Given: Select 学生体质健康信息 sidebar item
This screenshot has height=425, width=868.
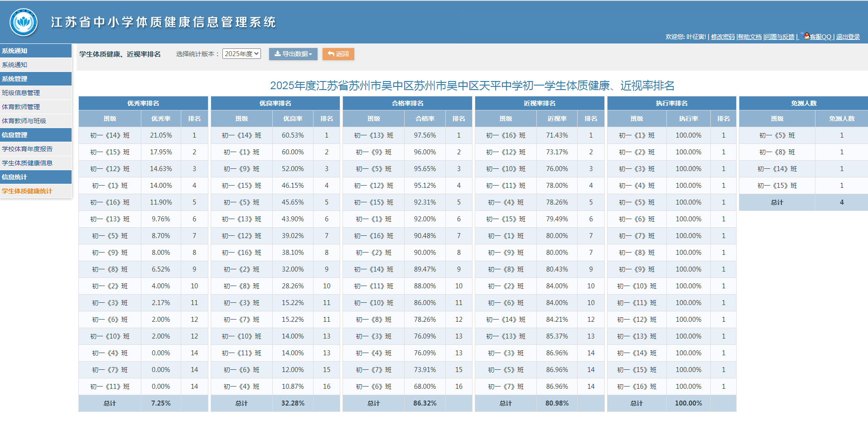Looking at the screenshot, I should 27,163.
